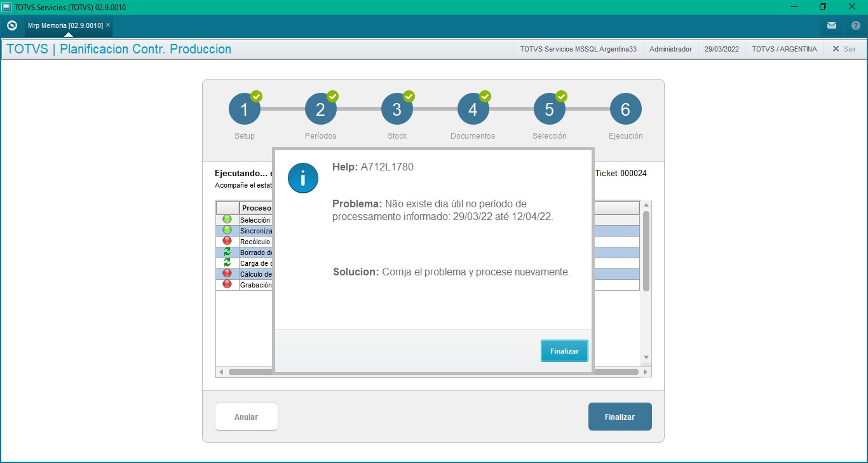
Task: Select wizard step 6 Ejecución
Action: 626,109
